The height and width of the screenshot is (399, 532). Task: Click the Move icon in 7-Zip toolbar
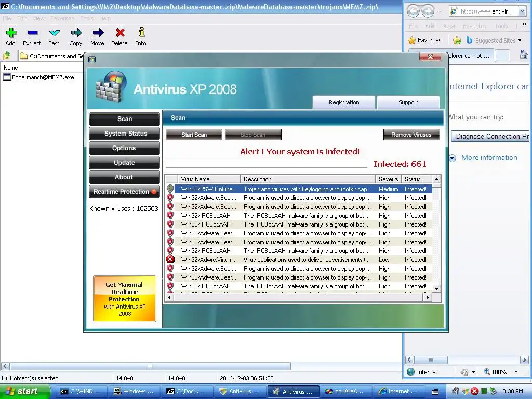(x=98, y=33)
